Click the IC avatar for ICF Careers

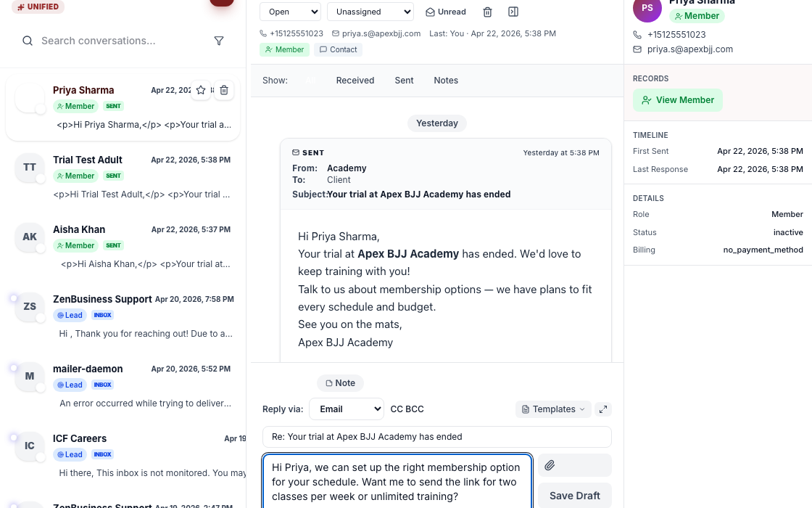click(30, 446)
